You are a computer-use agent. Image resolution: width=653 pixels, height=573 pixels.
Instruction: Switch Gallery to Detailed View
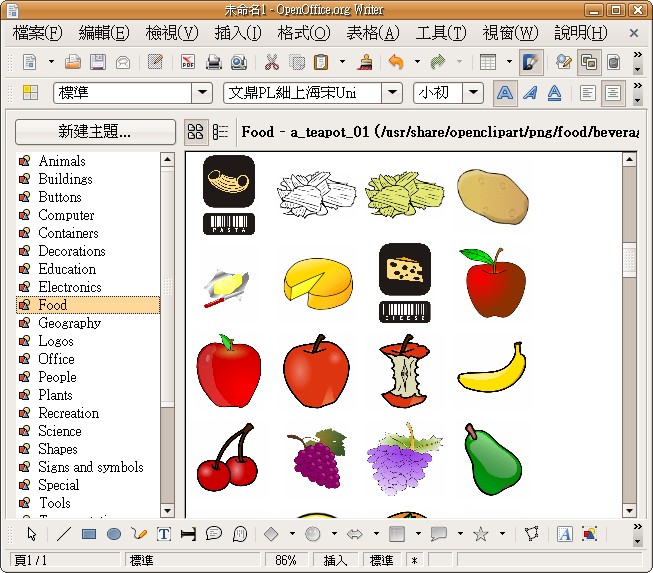tap(220, 132)
